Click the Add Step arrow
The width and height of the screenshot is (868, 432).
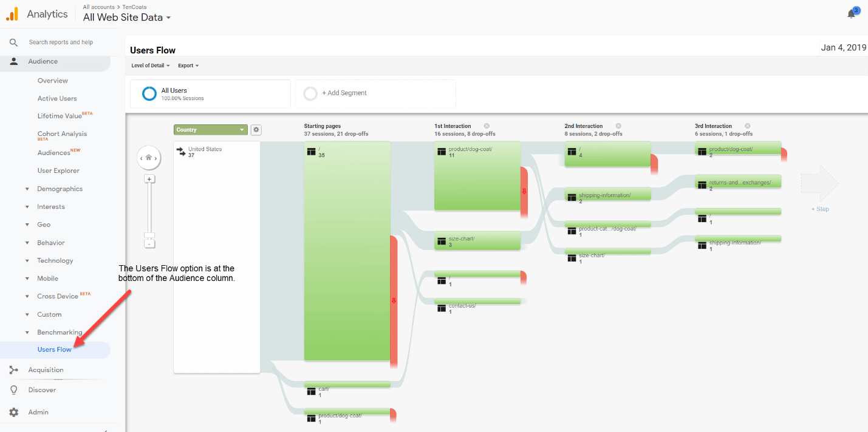pos(819,183)
